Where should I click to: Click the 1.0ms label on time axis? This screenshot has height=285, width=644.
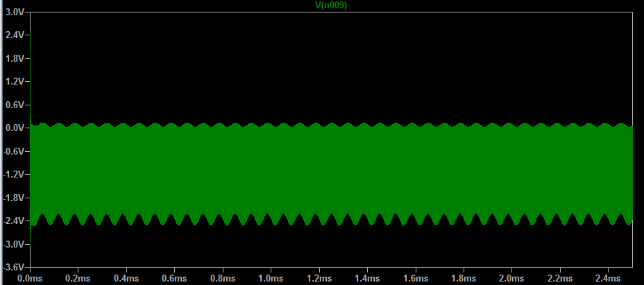271,277
